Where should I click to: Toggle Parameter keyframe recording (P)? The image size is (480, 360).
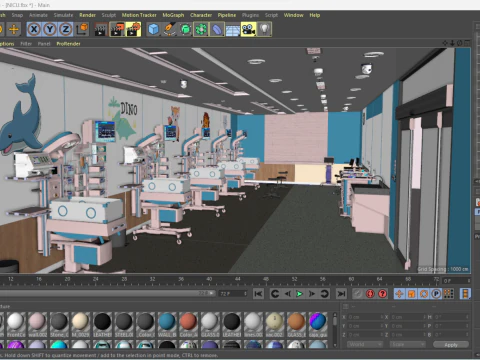[436, 294]
